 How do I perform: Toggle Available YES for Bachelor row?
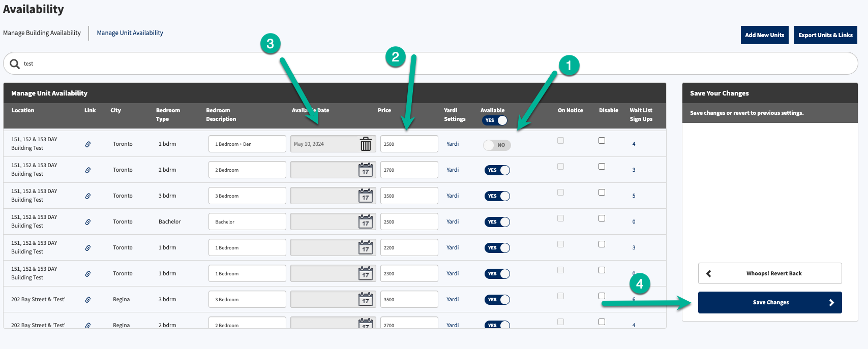point(497,222)
